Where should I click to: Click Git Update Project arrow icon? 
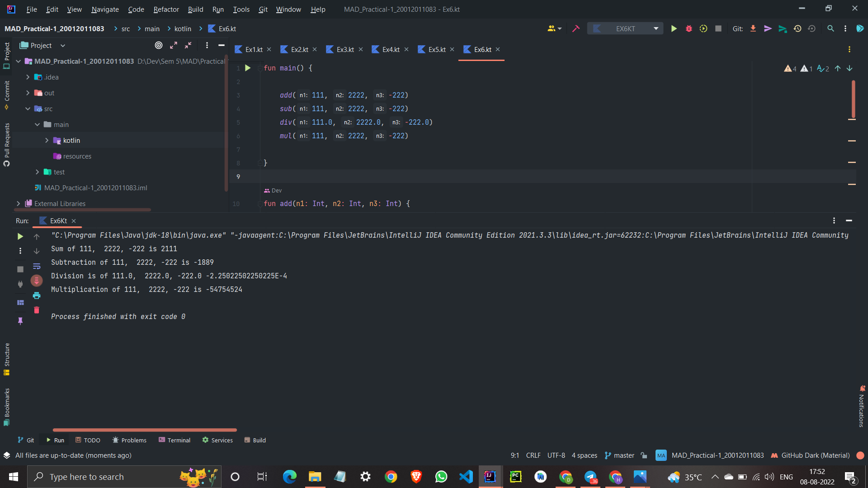[753, 28]
